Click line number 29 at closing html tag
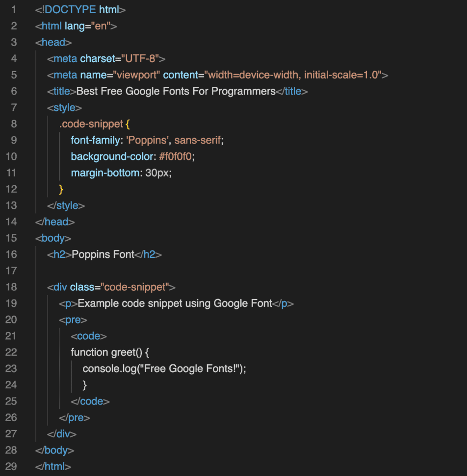Viewport: 467px width, 476px height. coord(11,466)
